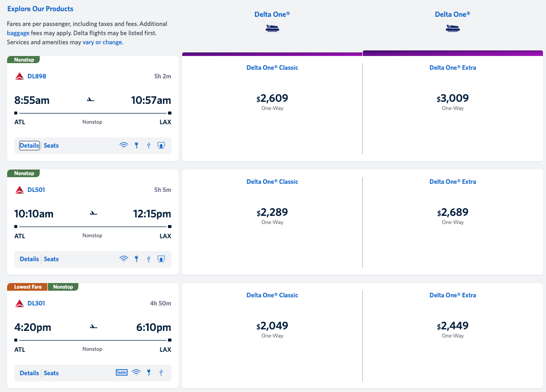The height and width of the screenshot is (392, 546).
Task: Click the lie-flat seat icon in first Delta One column
Action: click(x=272, y=29)
